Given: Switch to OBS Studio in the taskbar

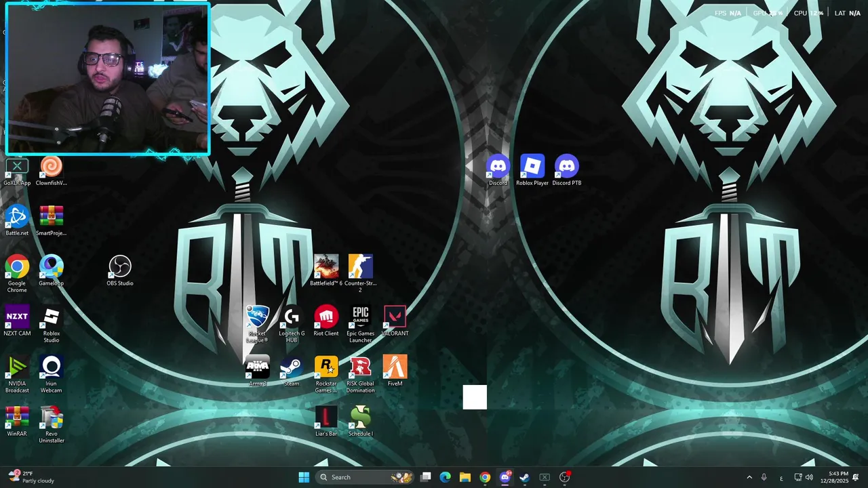Looking at the screenshot, I should pos(564,477).
